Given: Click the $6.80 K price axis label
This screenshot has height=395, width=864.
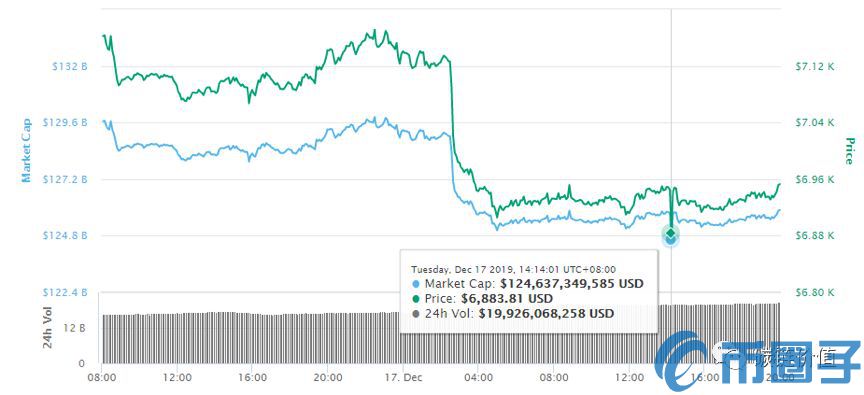Looking at the screenshot, I should pyautogui.click(x=816, y=292).
